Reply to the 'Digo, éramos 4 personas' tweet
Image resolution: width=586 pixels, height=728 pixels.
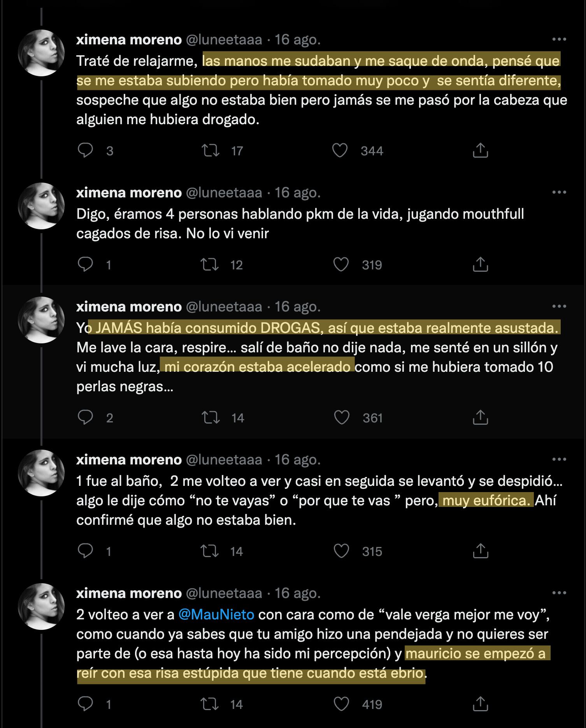point(85,264)
